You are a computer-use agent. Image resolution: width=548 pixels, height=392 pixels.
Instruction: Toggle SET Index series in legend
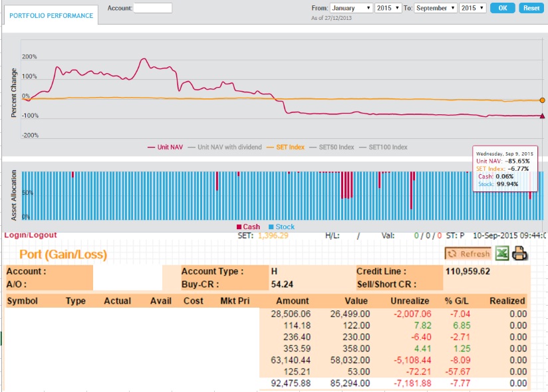click(x=285, y=147)
